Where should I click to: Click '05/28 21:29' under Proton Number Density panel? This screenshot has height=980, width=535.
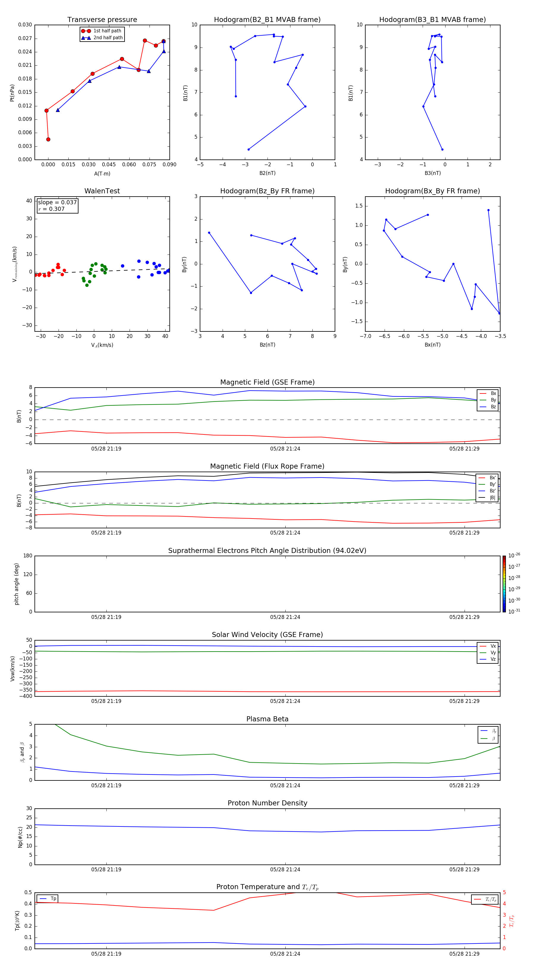(464, 869)
